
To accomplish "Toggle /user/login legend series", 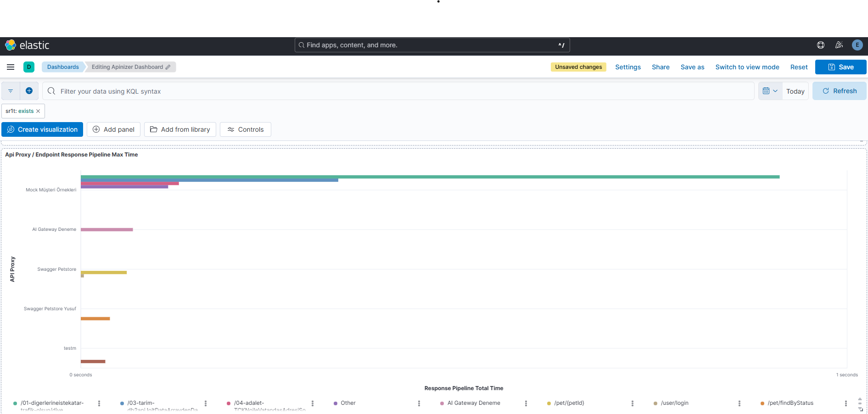I will 675,403.
